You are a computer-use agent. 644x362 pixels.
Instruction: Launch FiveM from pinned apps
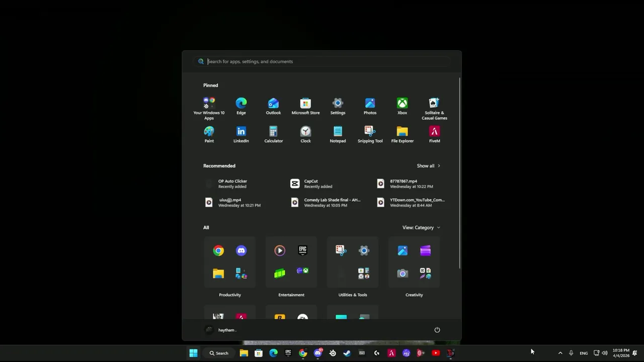point(434,134)
